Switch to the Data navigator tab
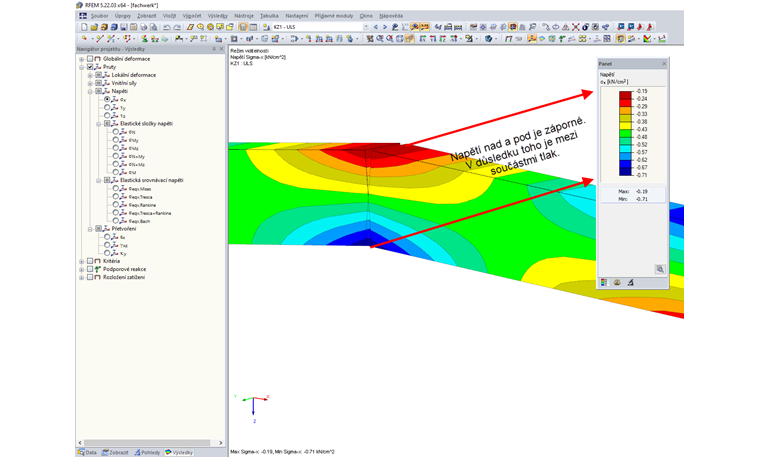This screenshot has height=457, width=760. click(x=87, y=452)
